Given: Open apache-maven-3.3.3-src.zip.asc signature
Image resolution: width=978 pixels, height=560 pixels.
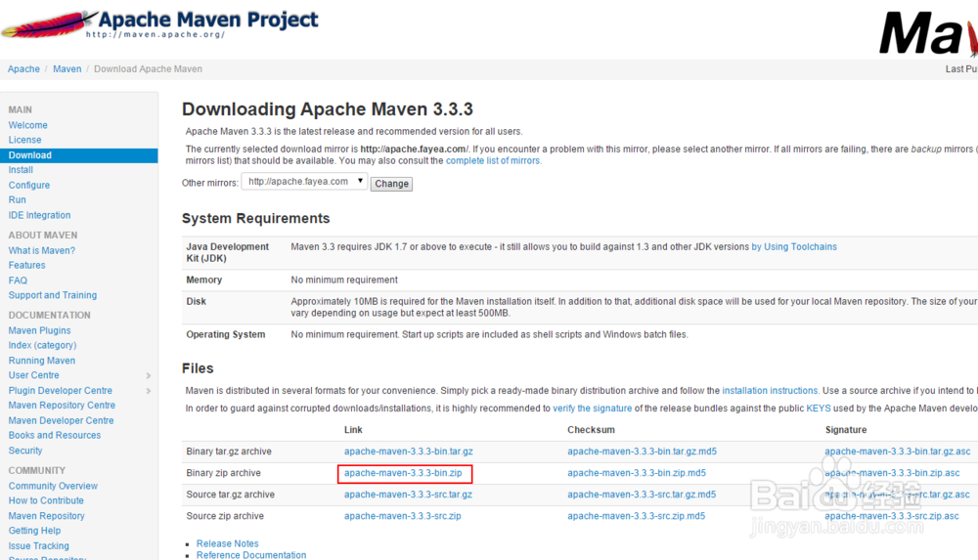Looking at the screenshot, I should [x=891, y=516].
